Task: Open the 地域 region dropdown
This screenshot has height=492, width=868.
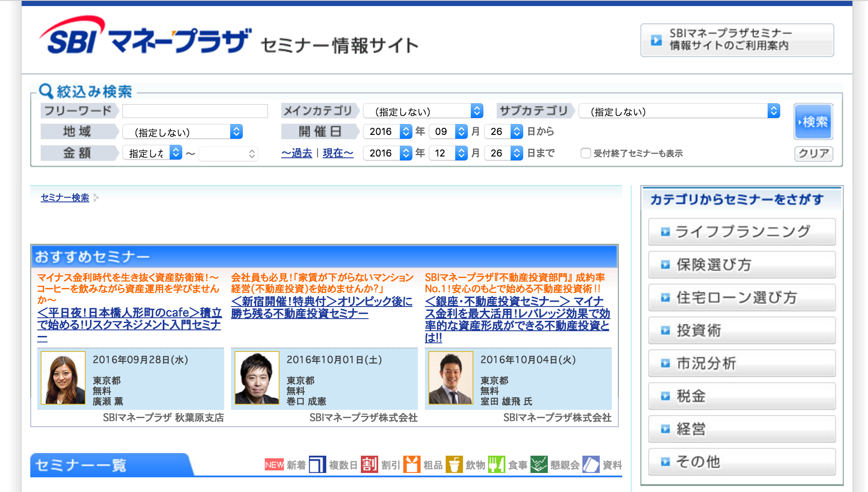Action: [183, 132]
